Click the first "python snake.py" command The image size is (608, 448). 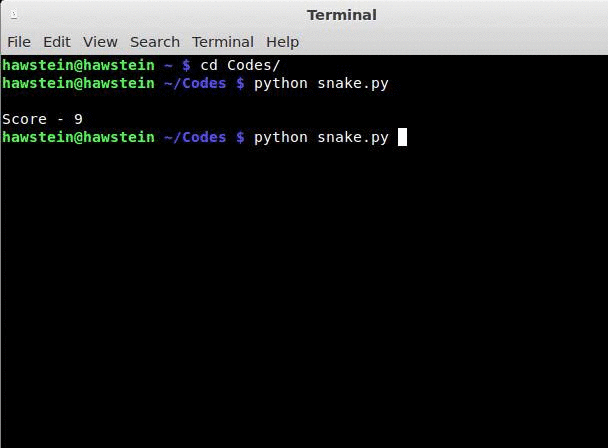click(x=321, y=83)
